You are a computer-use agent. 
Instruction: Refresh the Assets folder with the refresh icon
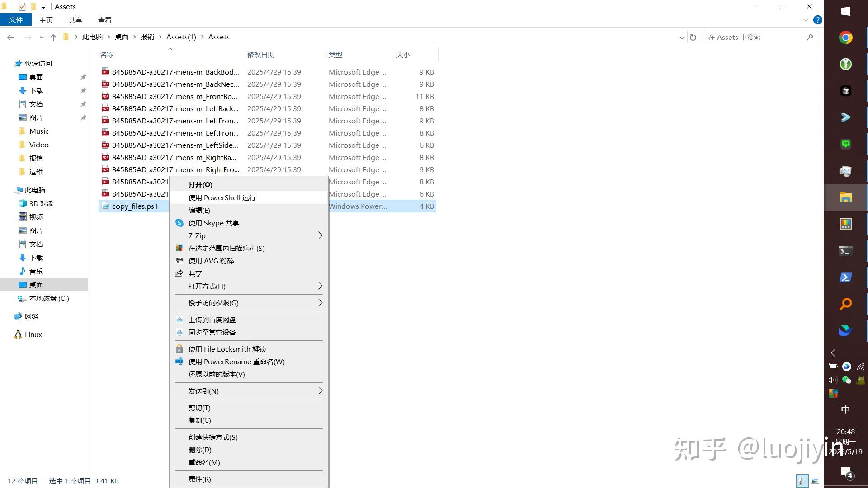(x=693, y=37)
